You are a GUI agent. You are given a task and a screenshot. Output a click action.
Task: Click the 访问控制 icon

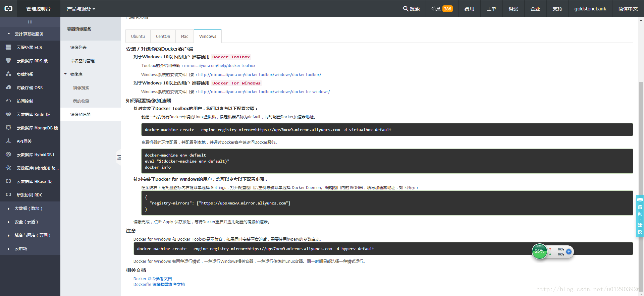(8, 101)
